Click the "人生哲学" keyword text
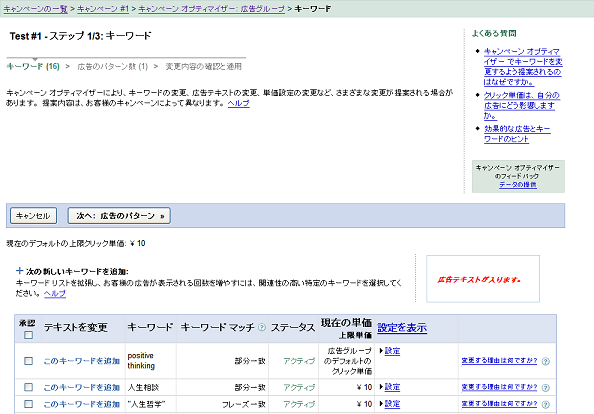594x414 pixels. point(147,404)
